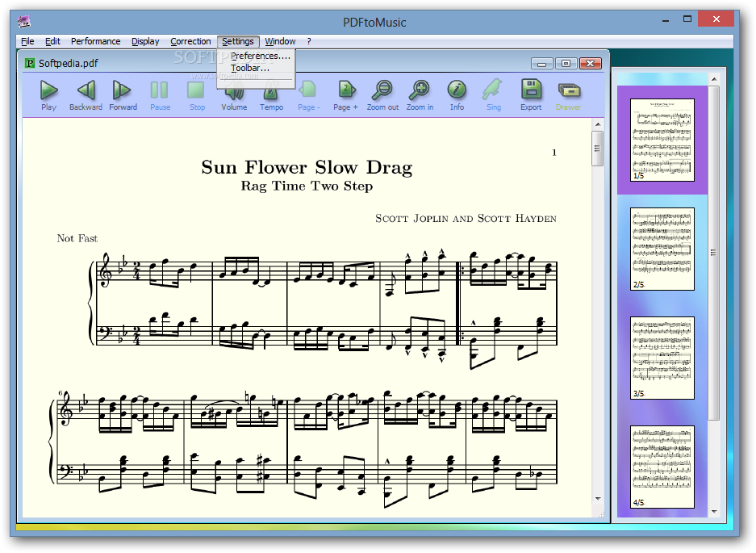Screen dimensions: 756x553
Task: Click thumbnail panel scrollbar down arrow
Action: [715, 512]
